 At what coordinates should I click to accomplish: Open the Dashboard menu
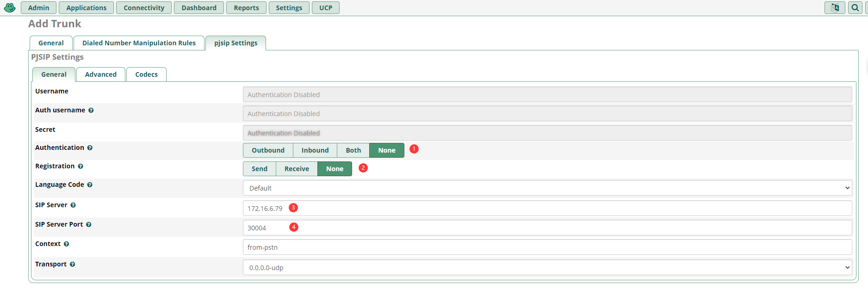point(199,8)
